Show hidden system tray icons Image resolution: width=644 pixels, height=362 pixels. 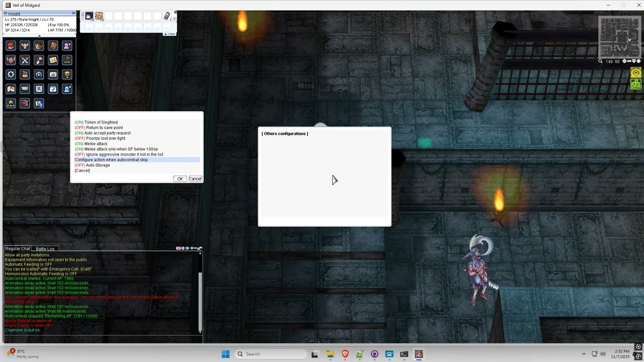click(584, 354)
